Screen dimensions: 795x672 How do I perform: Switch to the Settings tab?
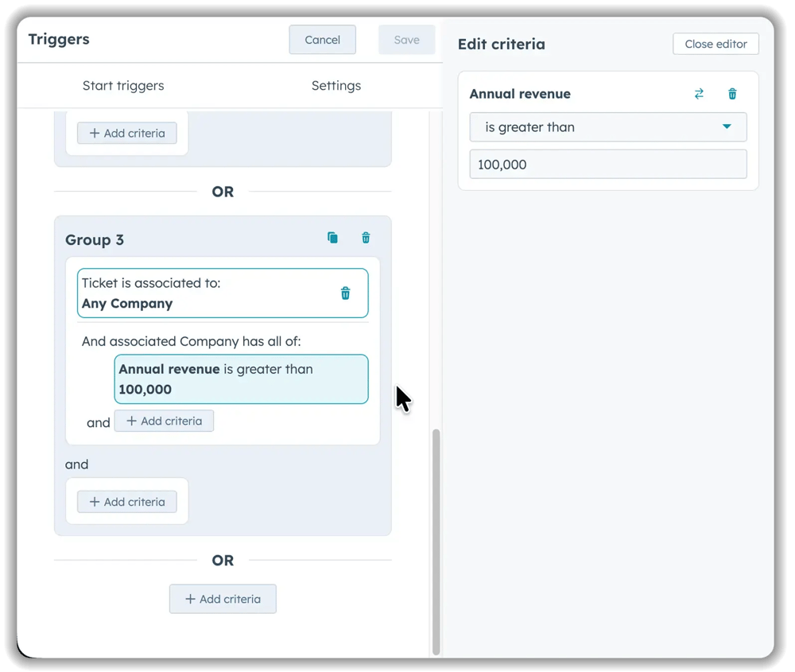[335, 85]
